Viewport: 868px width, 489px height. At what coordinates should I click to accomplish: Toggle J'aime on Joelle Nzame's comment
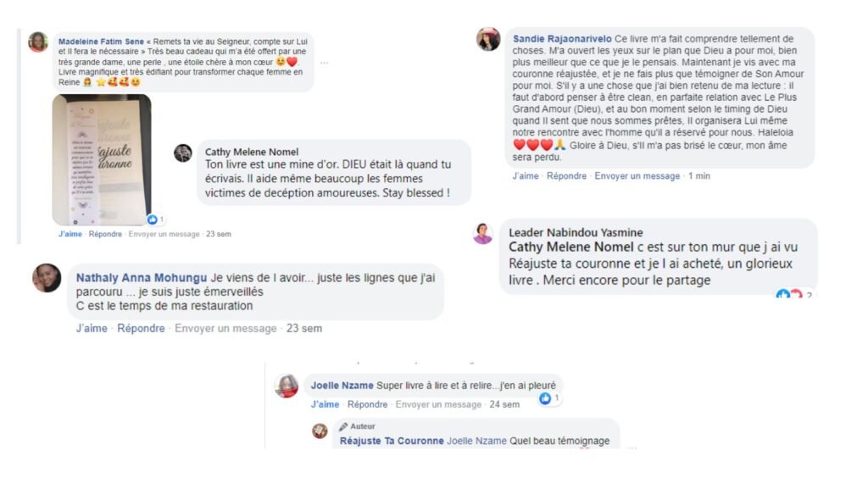pos(325,405)
